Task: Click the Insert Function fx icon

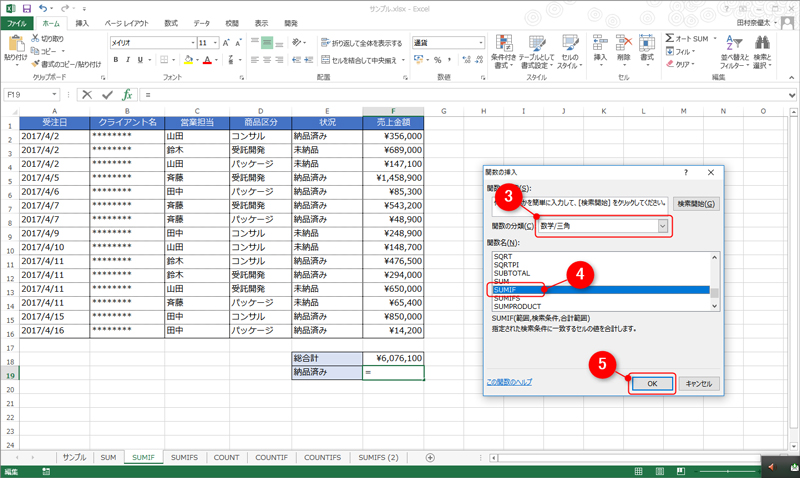Action: click(127, 95)
